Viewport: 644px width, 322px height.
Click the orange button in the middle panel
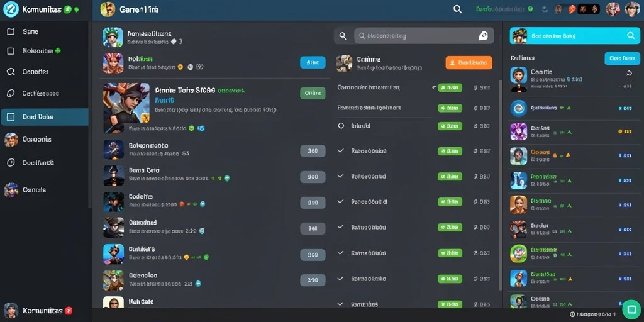coord(469,63)
